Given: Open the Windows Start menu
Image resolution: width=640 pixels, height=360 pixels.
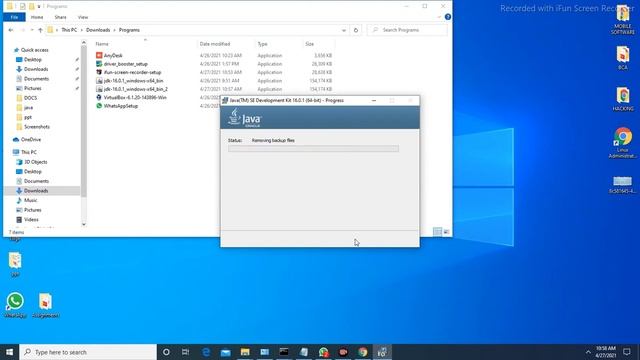Looking at the screenshot, I should [x=9, y=352].
